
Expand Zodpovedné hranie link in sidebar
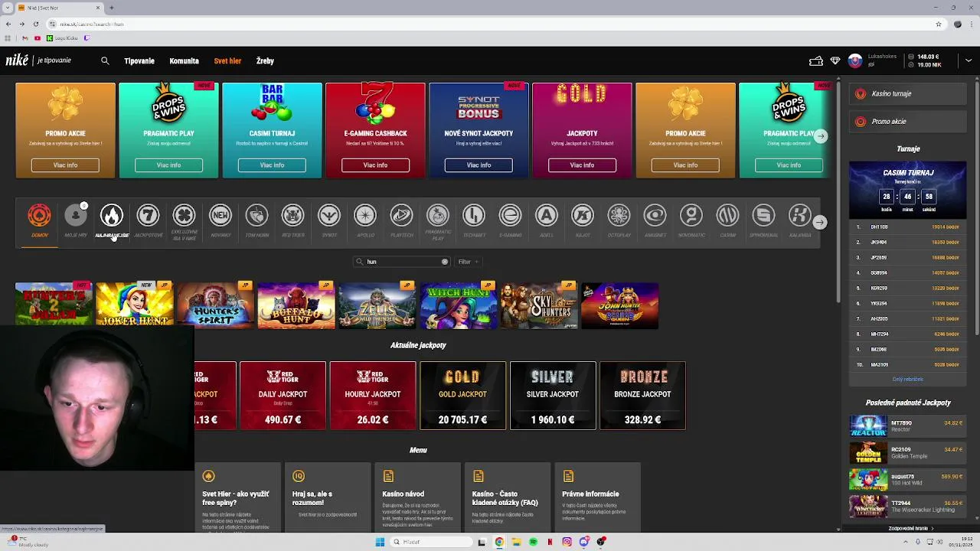click(x=911, y=528)
